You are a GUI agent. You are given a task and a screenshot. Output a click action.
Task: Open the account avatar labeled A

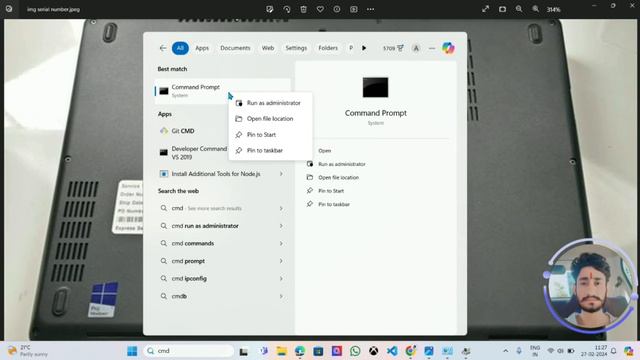[416, 49]
